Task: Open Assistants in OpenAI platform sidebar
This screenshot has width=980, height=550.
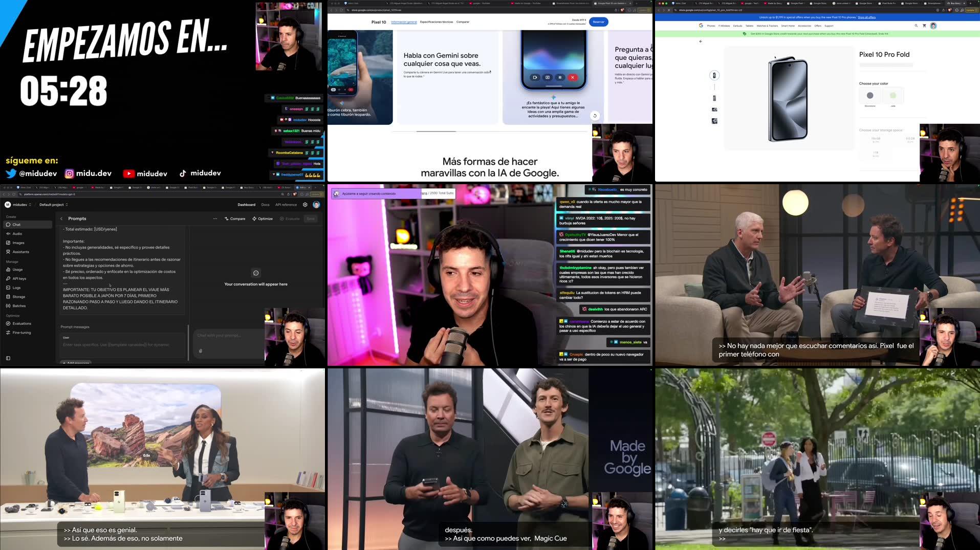Action: click(x=28, y=252)
